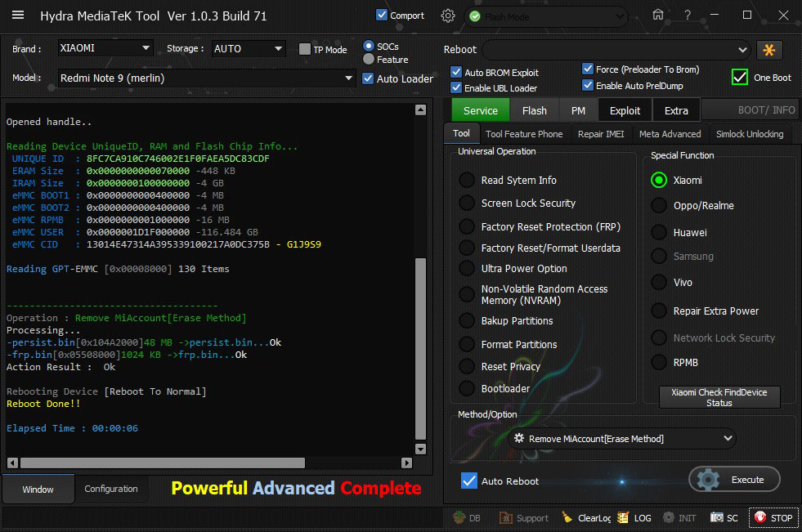The height and width of the screenshot is (532, 802).
Task: Open settings gear in title bar
Action: pos(447,16)
